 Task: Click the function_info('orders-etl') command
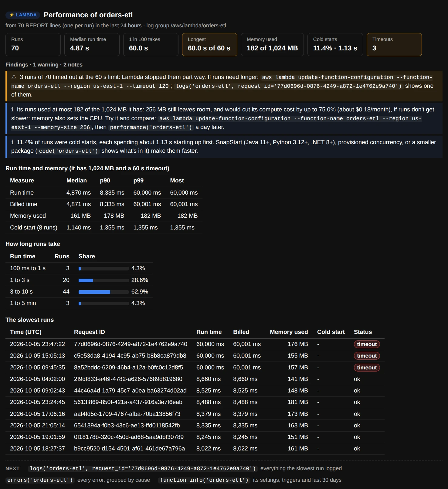pos(204,480)
